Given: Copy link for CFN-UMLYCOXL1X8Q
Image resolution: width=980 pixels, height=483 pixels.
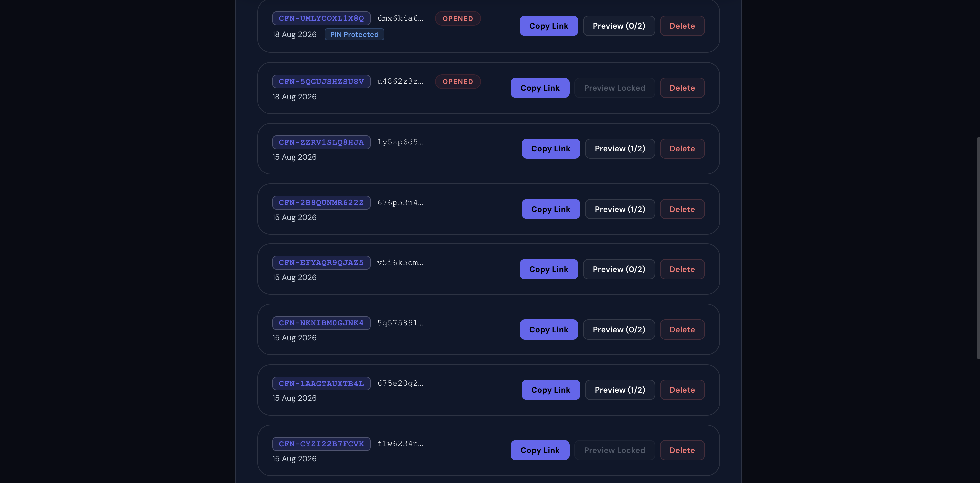Looking at the screenshot, I should pos(549,26).
